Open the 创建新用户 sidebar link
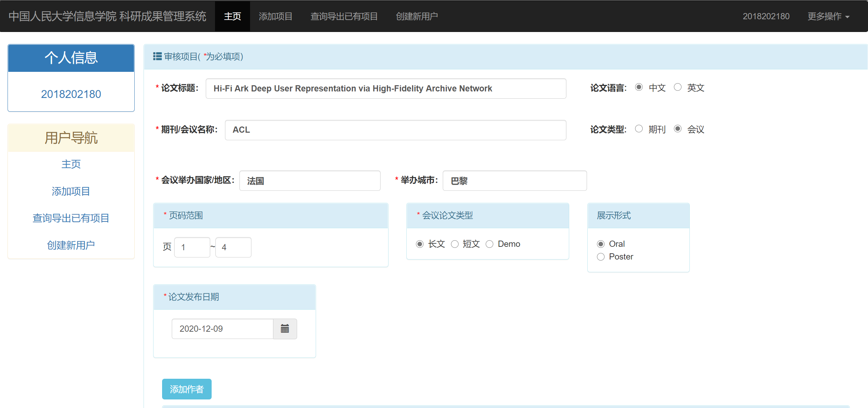The image size is (868, 408). tap(71, 245)
